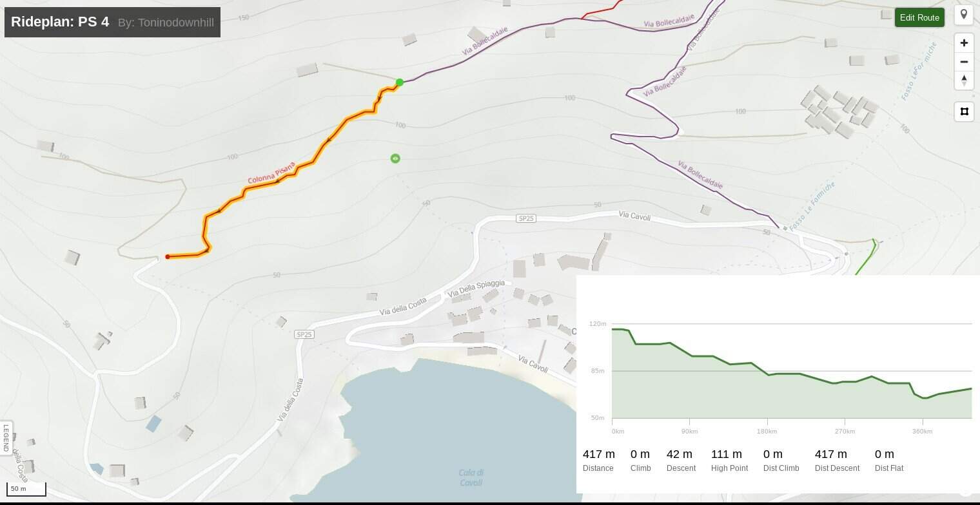
Task: Zoom in with the plus icon
Action: click(964, 43)
